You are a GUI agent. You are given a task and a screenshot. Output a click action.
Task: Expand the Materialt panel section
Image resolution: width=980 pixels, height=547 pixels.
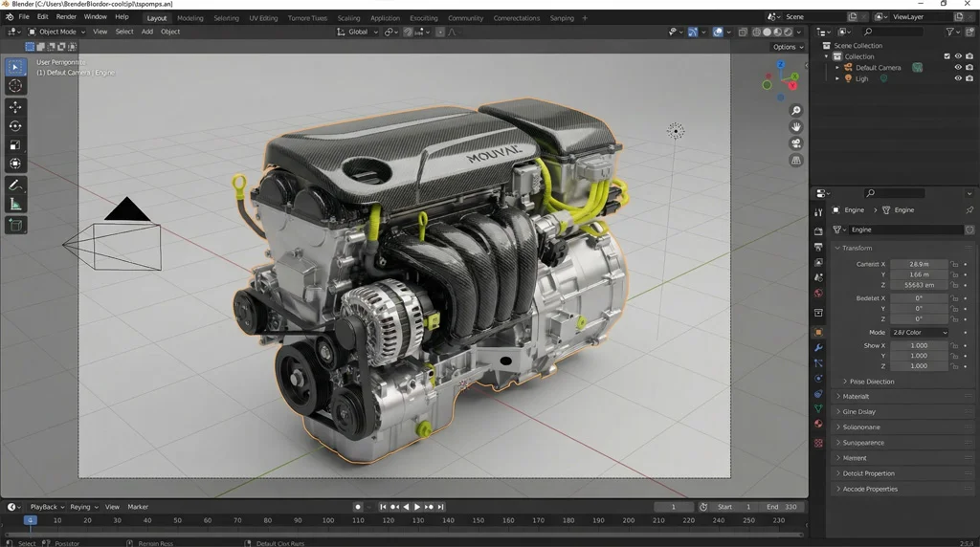pyautogui.click(x=856, y=396)
